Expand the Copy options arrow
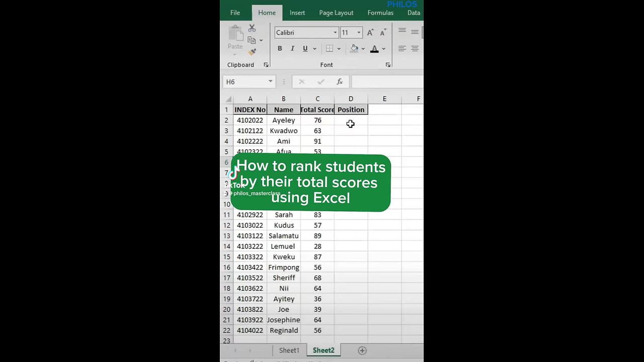644x362 pixels. (261, 40)
